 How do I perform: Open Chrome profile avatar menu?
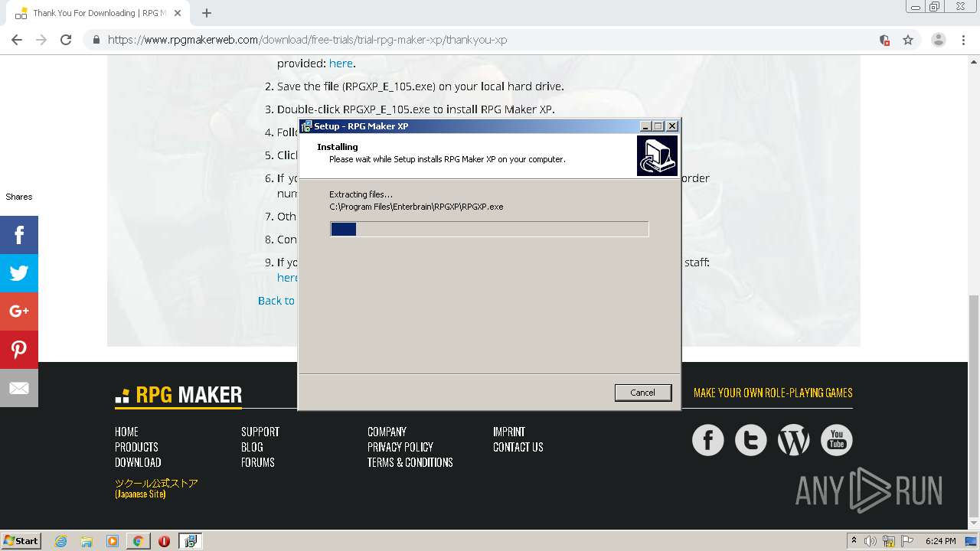(938, 40)
